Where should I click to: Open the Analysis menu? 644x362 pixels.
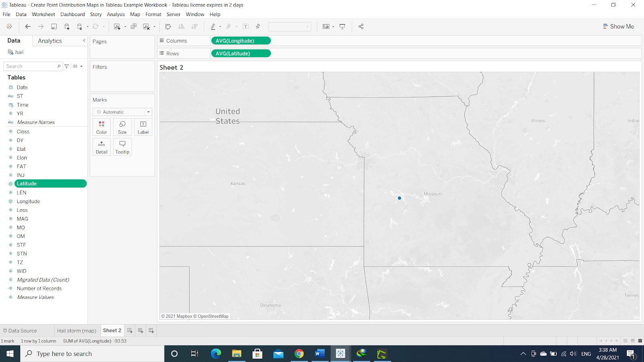tap(116, 14)
